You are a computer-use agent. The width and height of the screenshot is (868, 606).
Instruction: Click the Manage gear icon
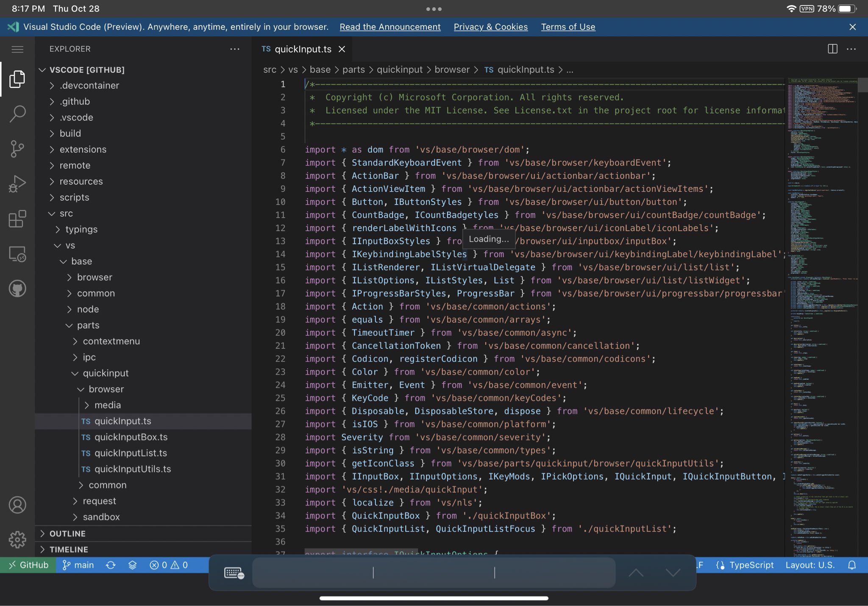(17, 540)
